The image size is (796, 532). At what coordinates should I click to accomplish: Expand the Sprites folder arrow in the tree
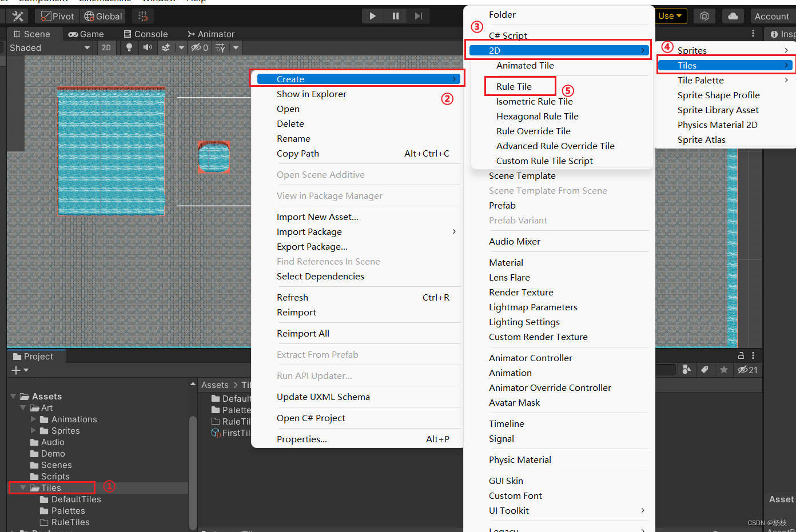(33, 430)
